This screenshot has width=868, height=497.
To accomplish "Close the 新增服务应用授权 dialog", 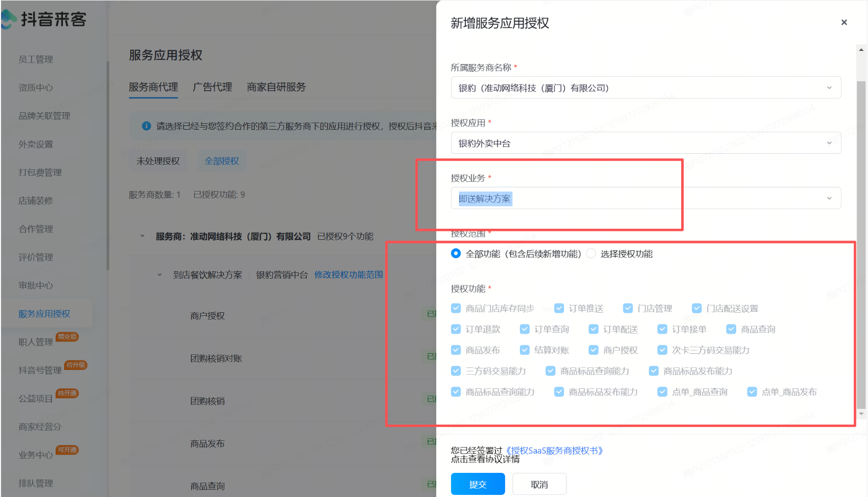I will (844, 23).
